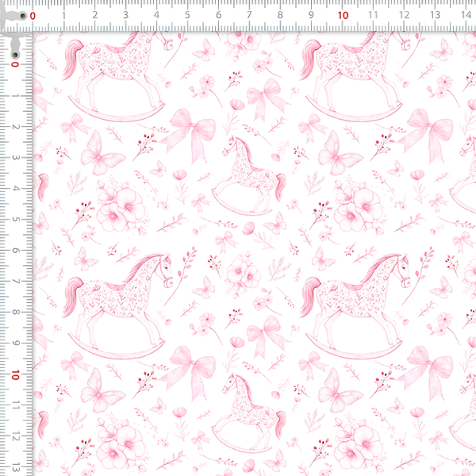The width and height of the screenshot is (476, 476).
Task: Click the number 5 on the horizontal ruler
Action: click(x=187, y=15)
